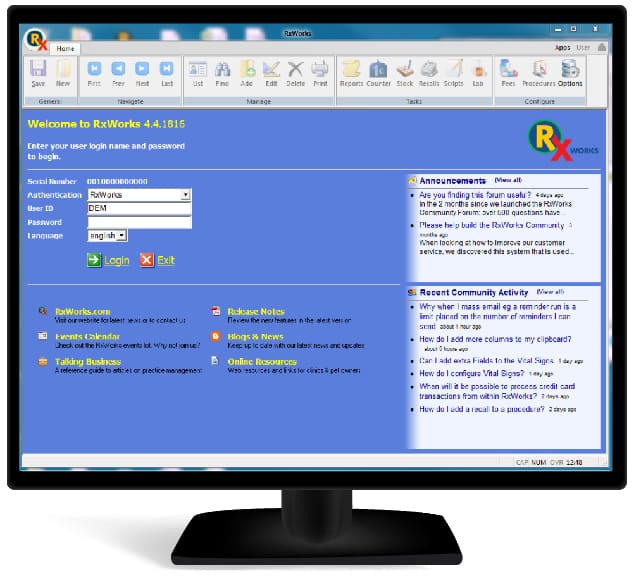Click the red Exit X icon

[x=147, y=260]
